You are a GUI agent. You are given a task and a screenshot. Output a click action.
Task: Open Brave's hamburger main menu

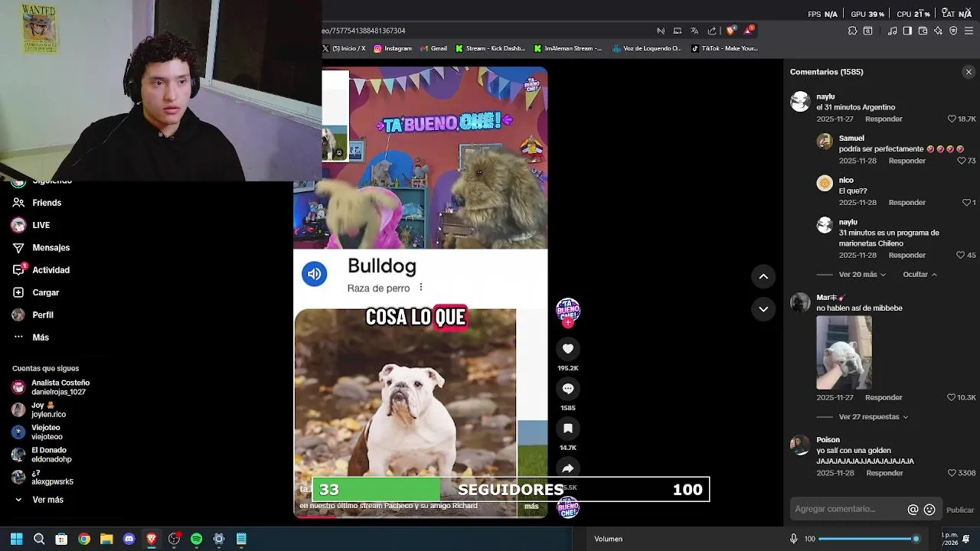[969, 31]
